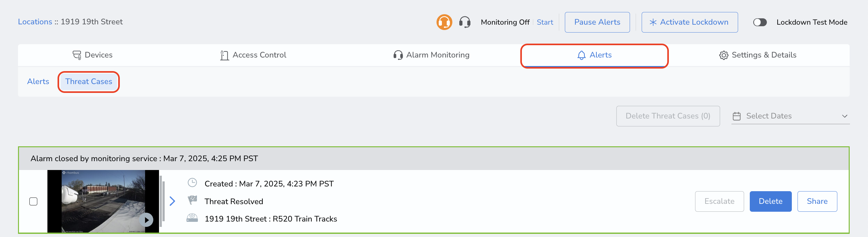Click the clock icon next to Created
The height and width of the screenshot is (237, 868).
tap(192, 183)
